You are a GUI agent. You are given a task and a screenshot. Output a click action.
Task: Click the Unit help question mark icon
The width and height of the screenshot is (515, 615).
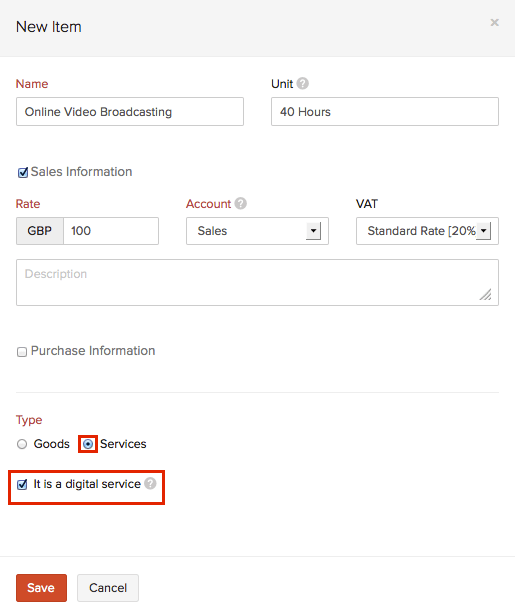coord(302,84)
